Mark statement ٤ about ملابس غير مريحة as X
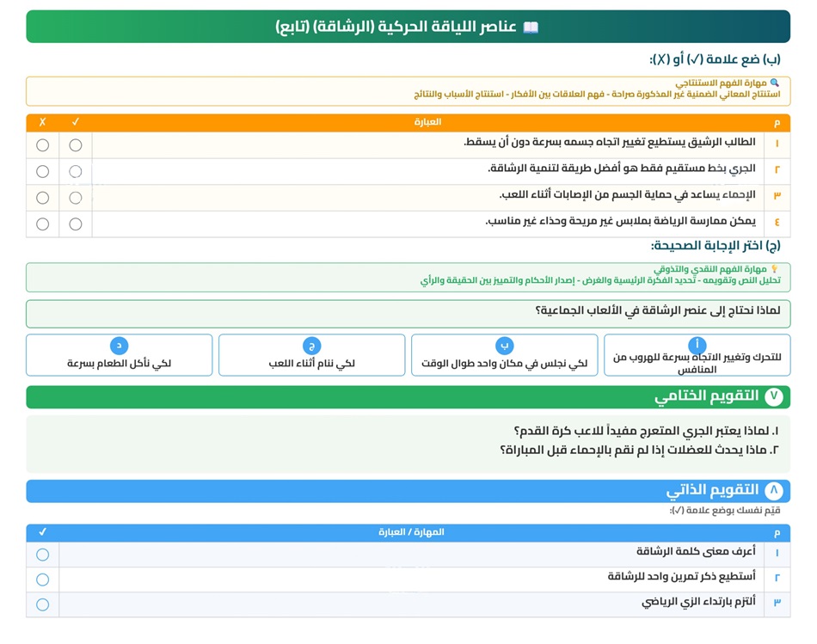Viewport: 817px width, 644px height. click(x=43, y=224)
